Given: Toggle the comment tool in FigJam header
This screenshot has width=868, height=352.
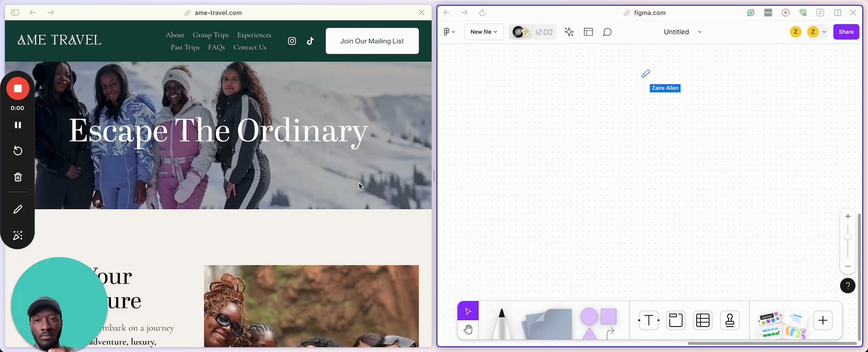Looking at the screenshot, I should click(607, 32).
